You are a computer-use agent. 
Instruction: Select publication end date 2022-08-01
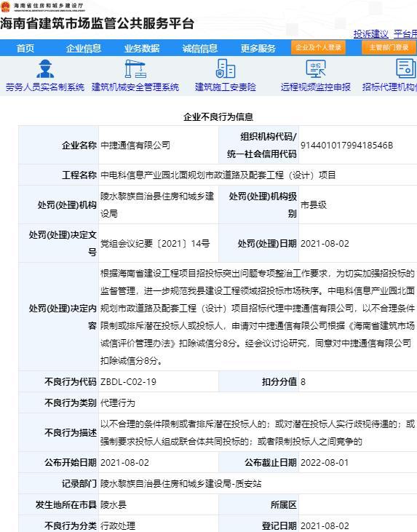325,463
